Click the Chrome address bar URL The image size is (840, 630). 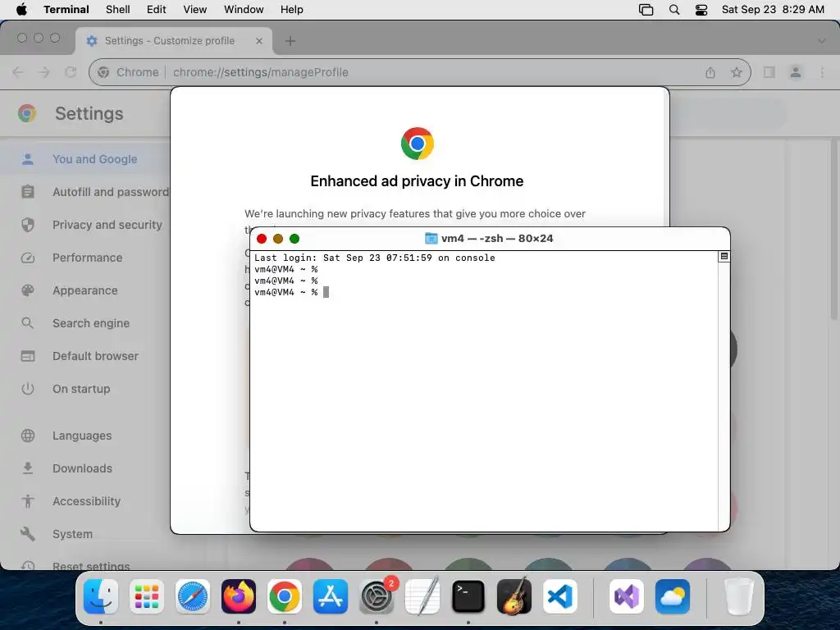(x=260, y=72)
